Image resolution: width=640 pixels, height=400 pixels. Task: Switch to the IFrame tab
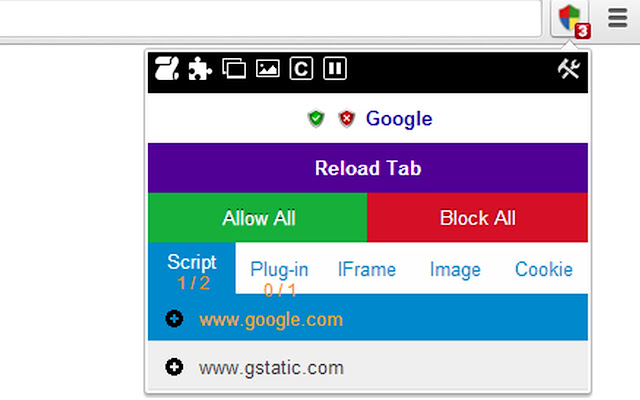(x=367, y=270)
